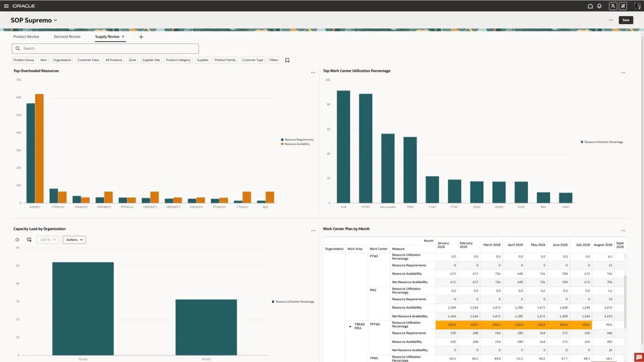This screenshot has height=362, width=644.
Task: Open the Actions dropdown
Action: [74, 240]
